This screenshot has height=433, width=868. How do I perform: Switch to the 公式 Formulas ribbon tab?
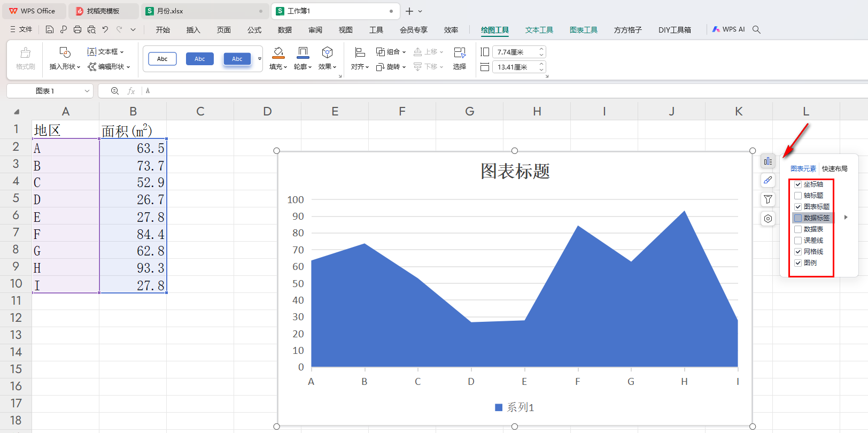pos(254,30)
